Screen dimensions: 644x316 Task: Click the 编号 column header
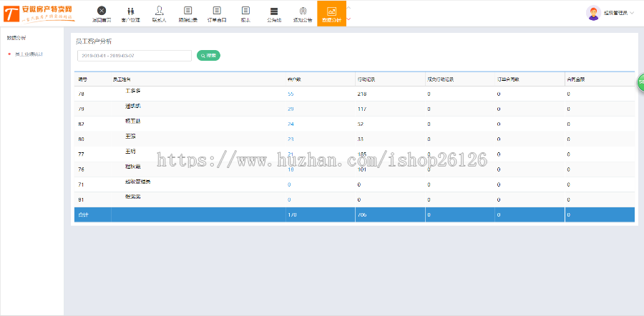coord(82,79)
